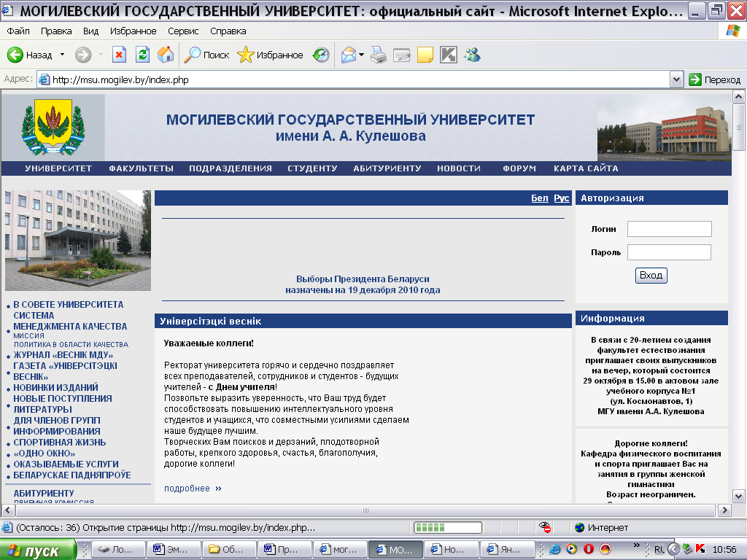Open the Избранное menu
Screen dimensions: 747x560
tap(133, 31)
